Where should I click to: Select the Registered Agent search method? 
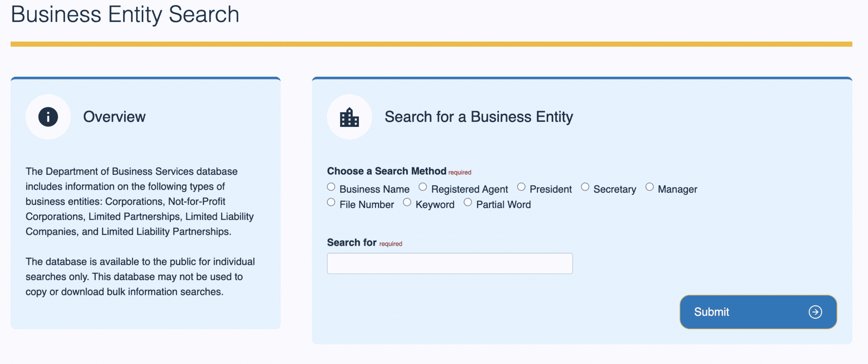point(423,187)
